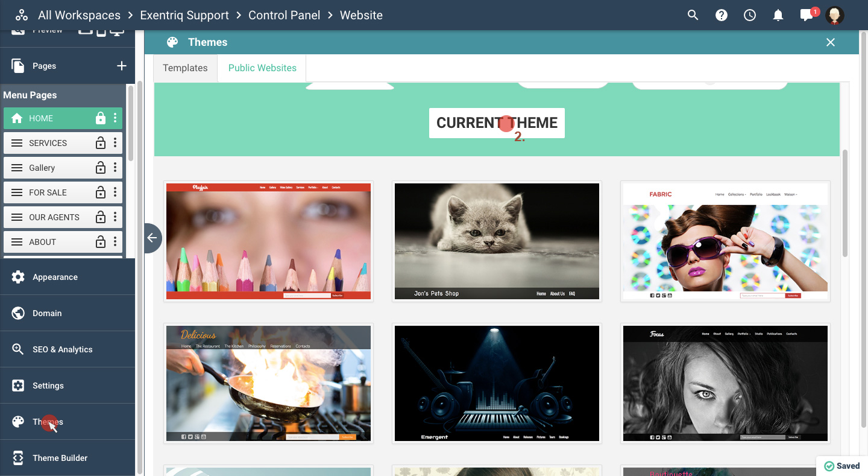The image size is (868, 476).
Task: Toggle lock on the OUR AGENTS page
Action: [x=101, y=217]
